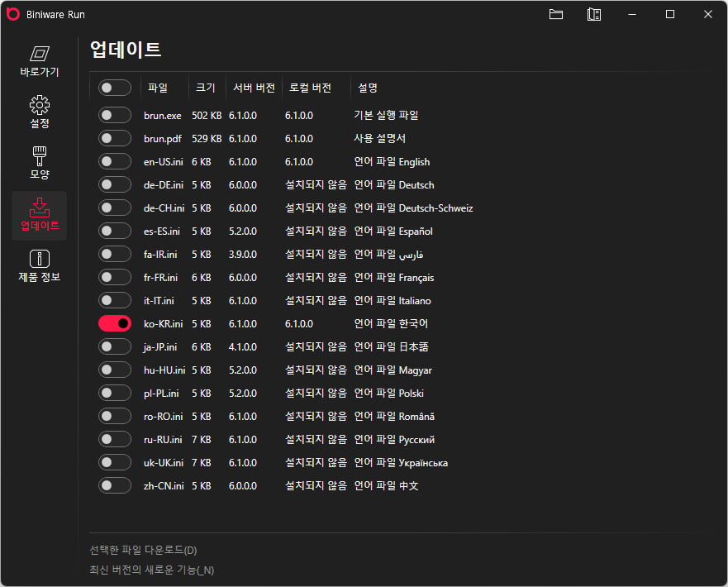Enable the toggle for uk-UK.ini

(115, 463)
